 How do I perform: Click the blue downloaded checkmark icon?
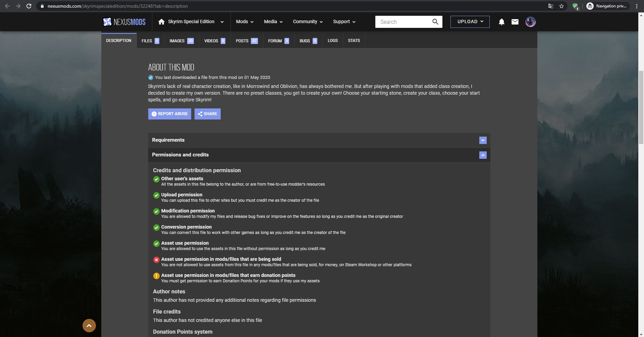(x=151, y=78)
